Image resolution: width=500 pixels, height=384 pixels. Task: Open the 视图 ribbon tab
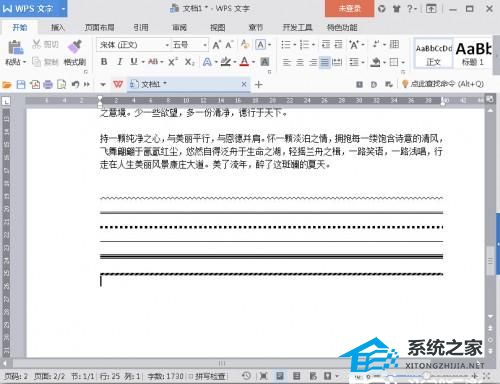pos(217,27)
